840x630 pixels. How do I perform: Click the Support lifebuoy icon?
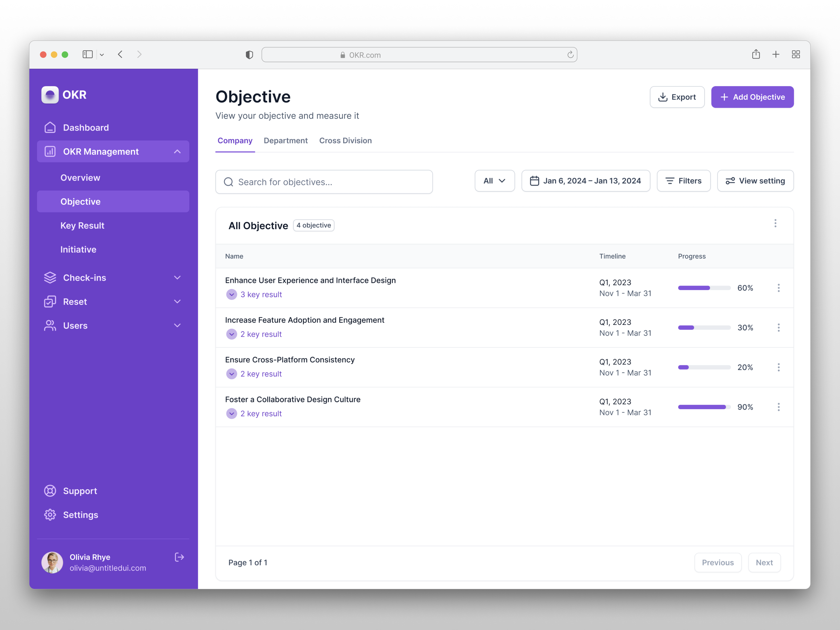pyautogui.click(x=50, y=490)
